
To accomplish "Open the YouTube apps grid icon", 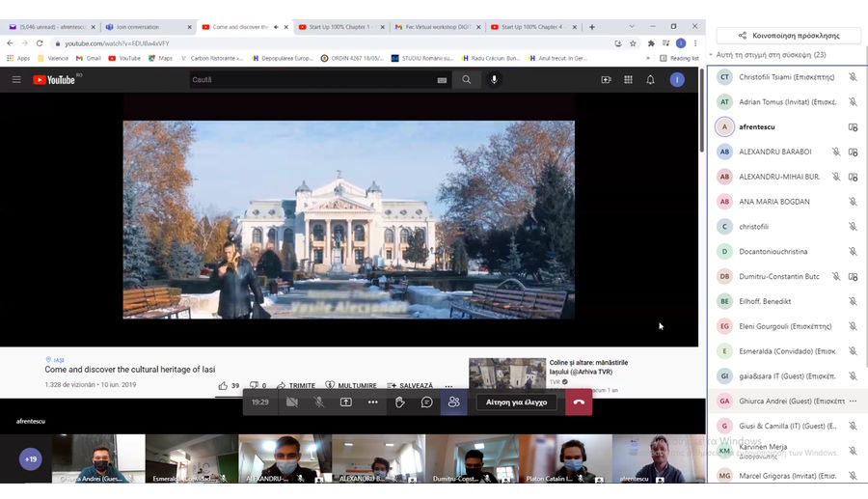I will pyautogui.click(x=628, y=80).
